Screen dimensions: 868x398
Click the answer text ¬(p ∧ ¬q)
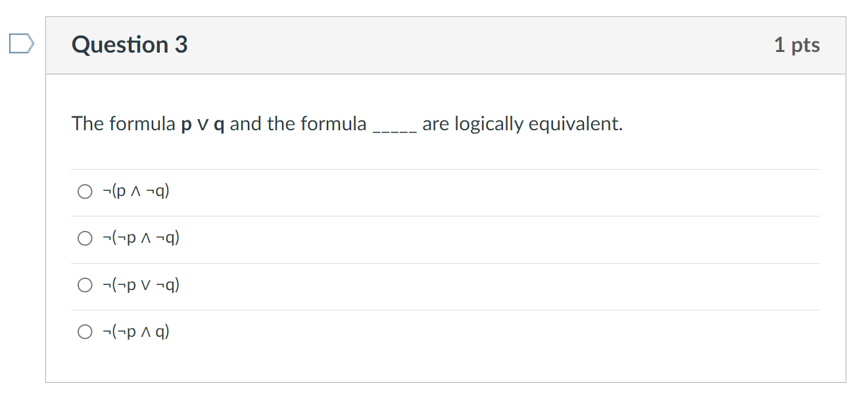135,191
